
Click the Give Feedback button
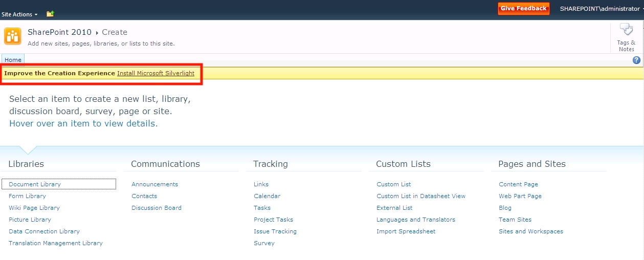pyautogui.click(x=524, y=9)
